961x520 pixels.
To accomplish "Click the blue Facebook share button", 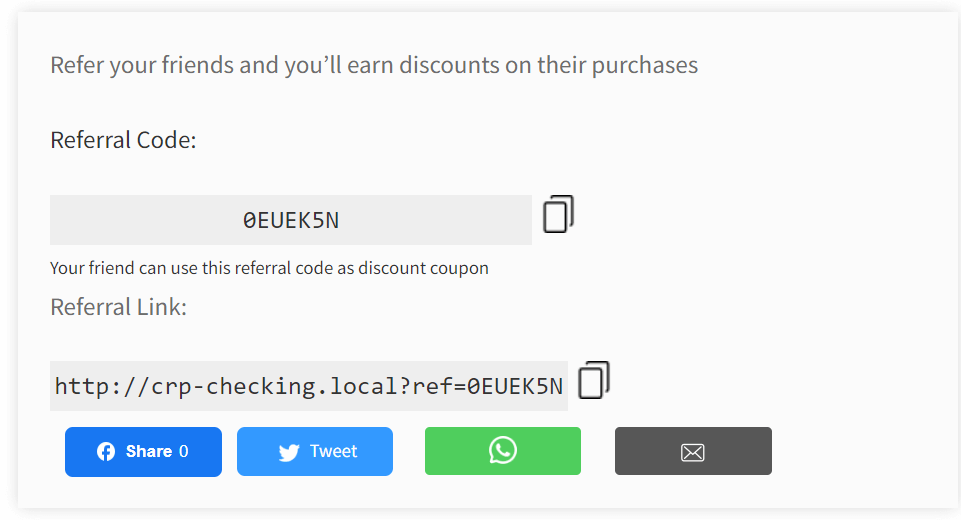I will [143, 451].
